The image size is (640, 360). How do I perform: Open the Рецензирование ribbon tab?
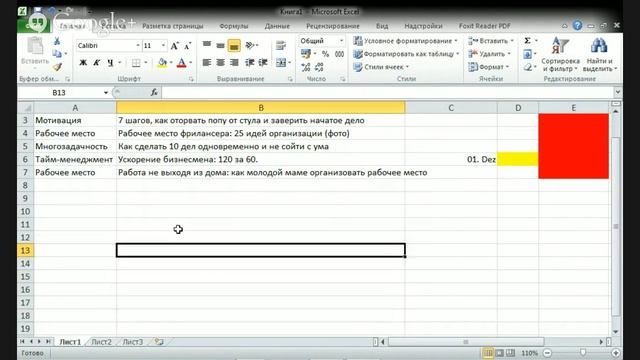point(333,26)
